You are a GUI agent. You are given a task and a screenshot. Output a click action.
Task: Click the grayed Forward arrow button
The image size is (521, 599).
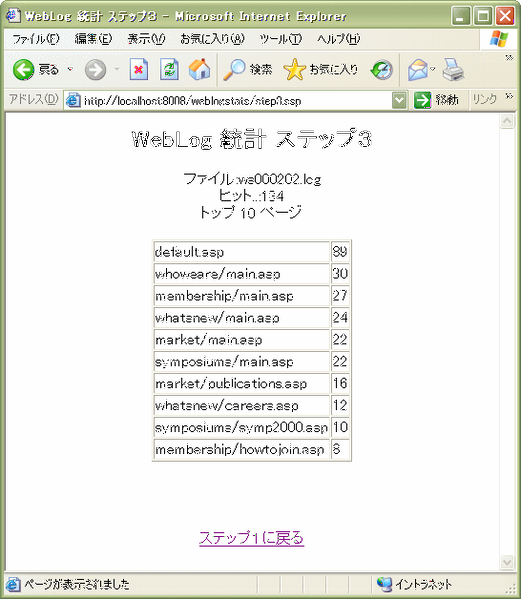(95, 70)
